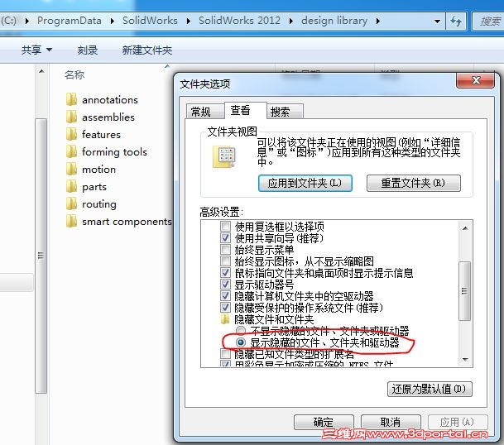504x445 pixels.
Task: Click the left navigation pane scrollbar thumb
Action: 41,256
